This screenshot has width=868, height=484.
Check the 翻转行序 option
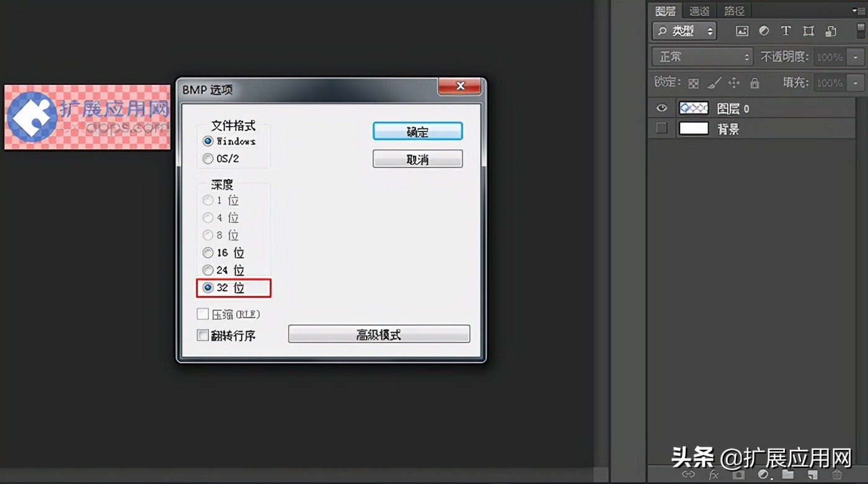point(202,335)
